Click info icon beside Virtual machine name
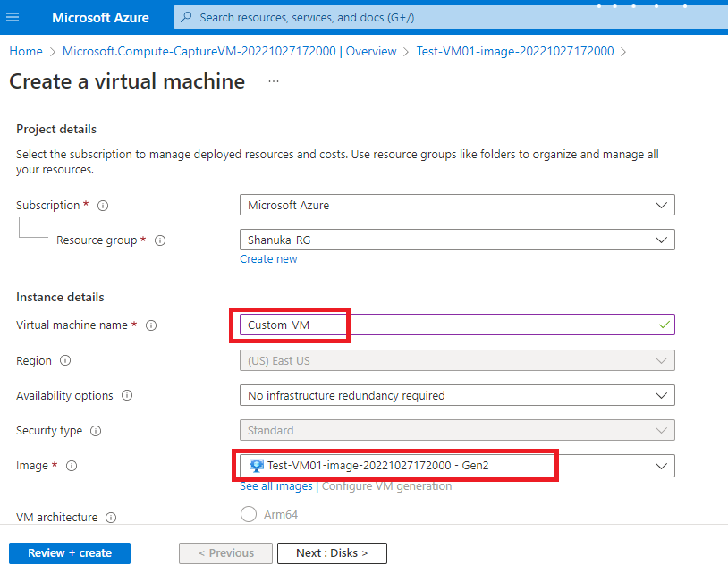This screenshot has height=582, width=728. [152, 325]
